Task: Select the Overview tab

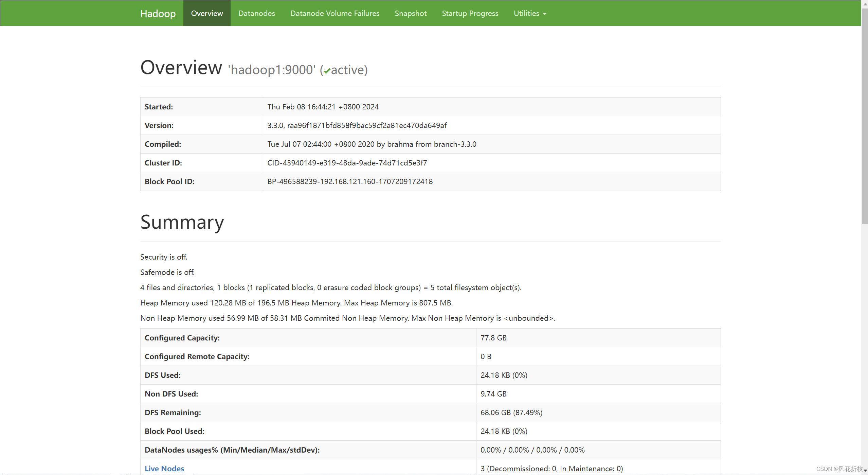Action: (x=207, y=13)
